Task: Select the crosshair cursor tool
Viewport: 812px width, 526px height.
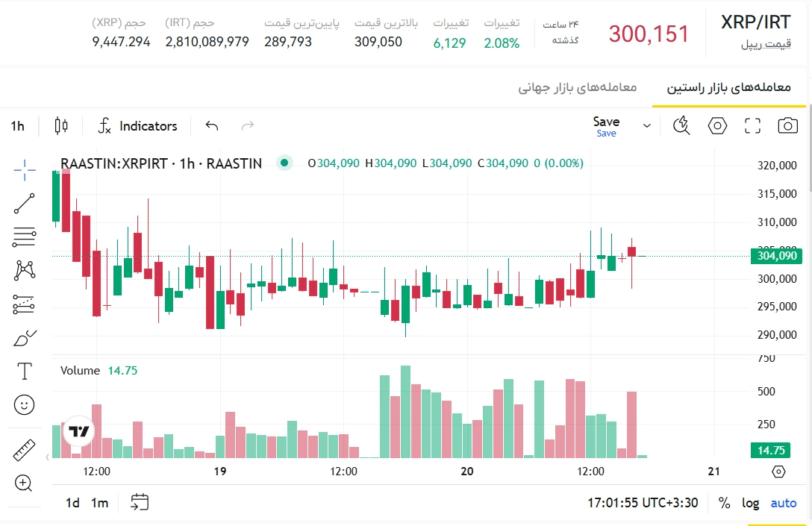Action: pos(25,170)
